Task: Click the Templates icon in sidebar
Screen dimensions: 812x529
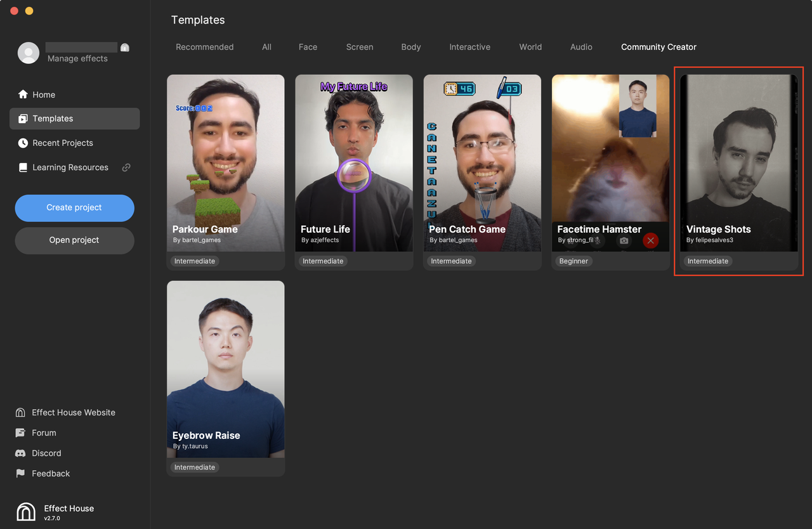Action: click(23, 119)
